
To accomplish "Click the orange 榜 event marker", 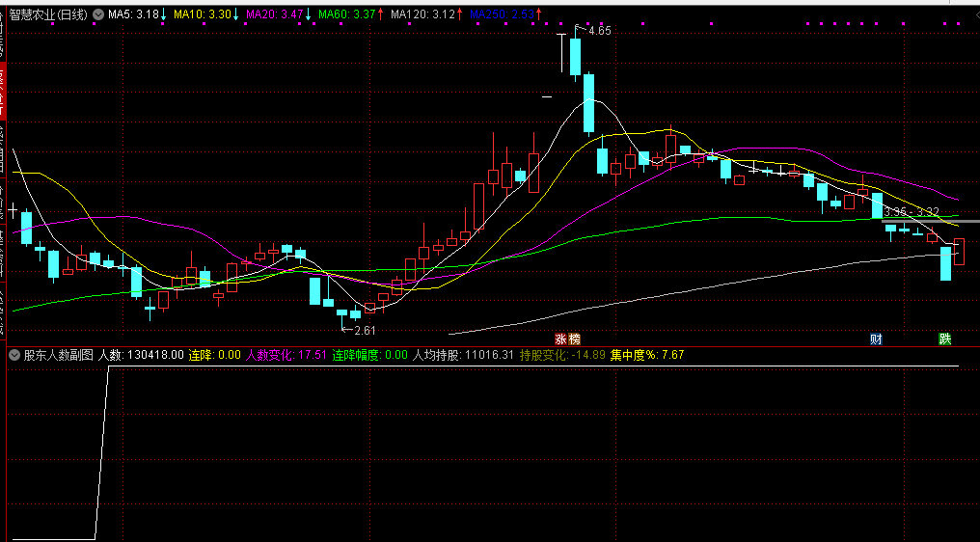I will (x=574, y=339).
